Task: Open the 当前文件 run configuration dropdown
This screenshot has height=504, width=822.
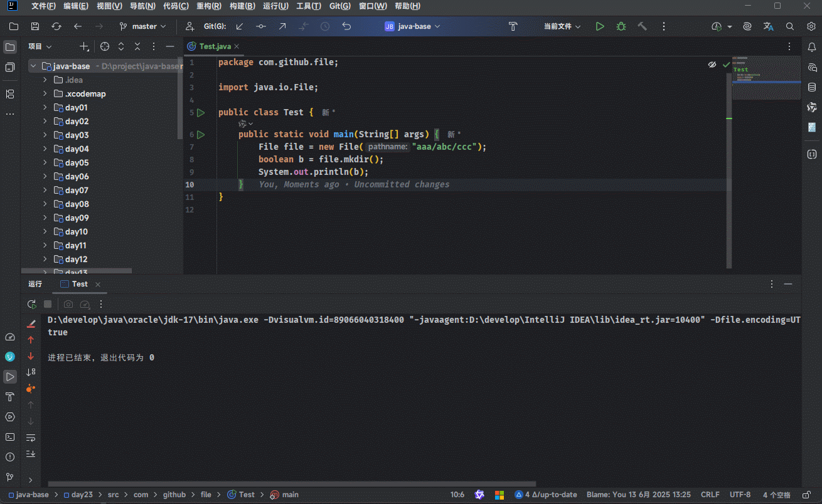Action: [x=562, y=26]
